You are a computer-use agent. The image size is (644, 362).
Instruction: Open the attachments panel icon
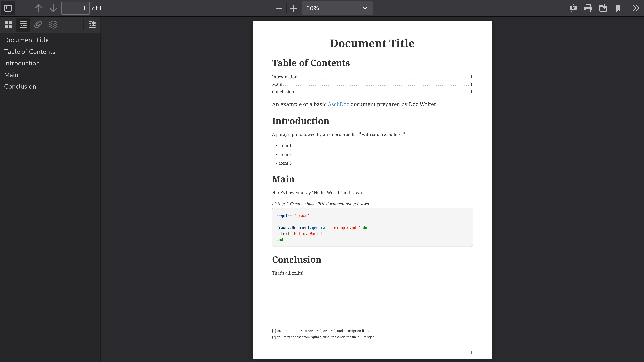pyautogui.click(x=38, y=24)
